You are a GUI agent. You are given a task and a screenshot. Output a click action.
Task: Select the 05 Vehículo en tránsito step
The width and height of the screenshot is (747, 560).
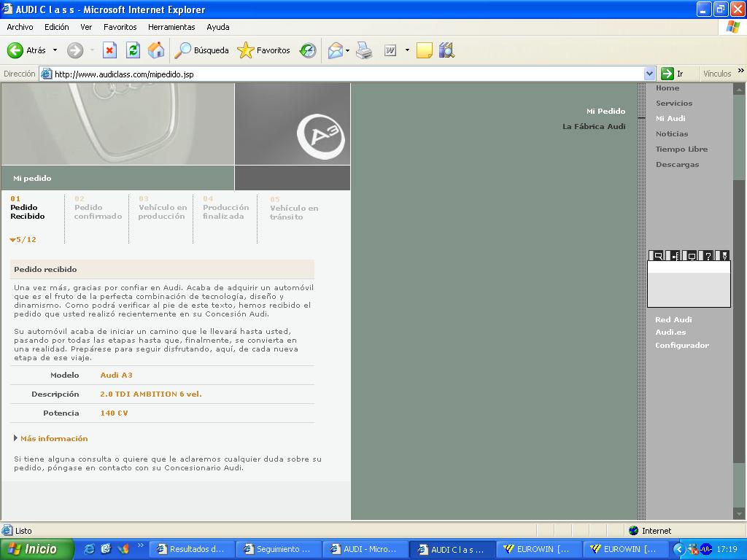tap(293, 208)
